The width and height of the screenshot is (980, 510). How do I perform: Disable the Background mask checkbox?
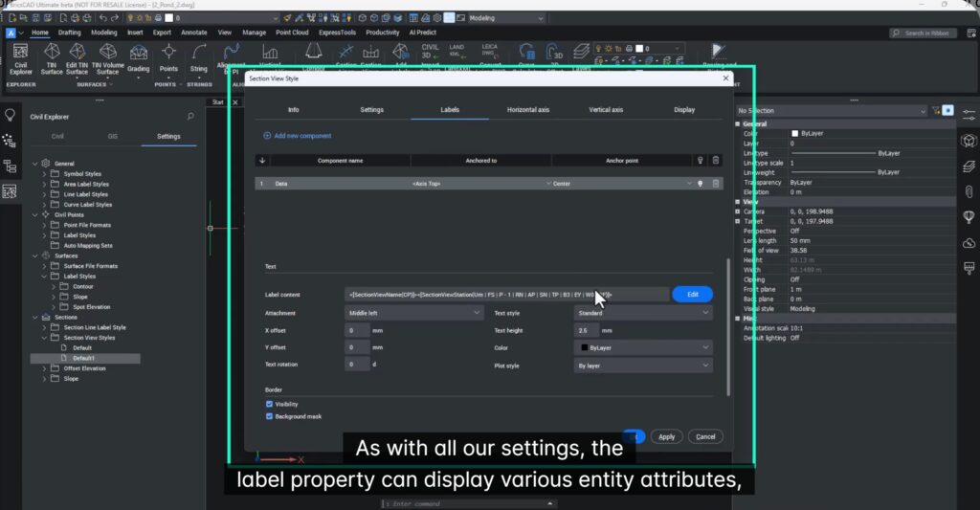pyautogui.click(x=269, y=417)
